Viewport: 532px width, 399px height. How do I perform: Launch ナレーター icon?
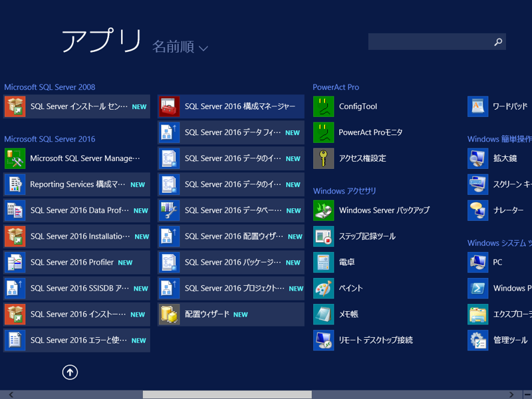(478, 210)
